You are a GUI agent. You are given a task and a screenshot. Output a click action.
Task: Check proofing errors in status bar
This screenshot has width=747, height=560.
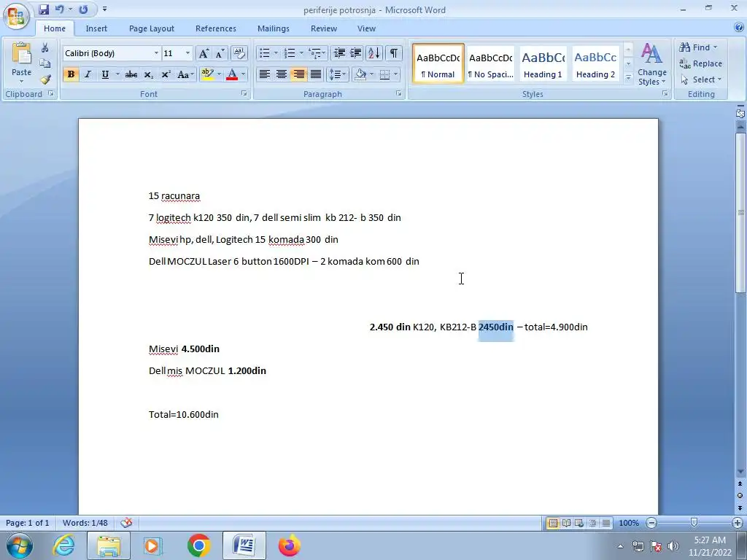coord(126,523)
